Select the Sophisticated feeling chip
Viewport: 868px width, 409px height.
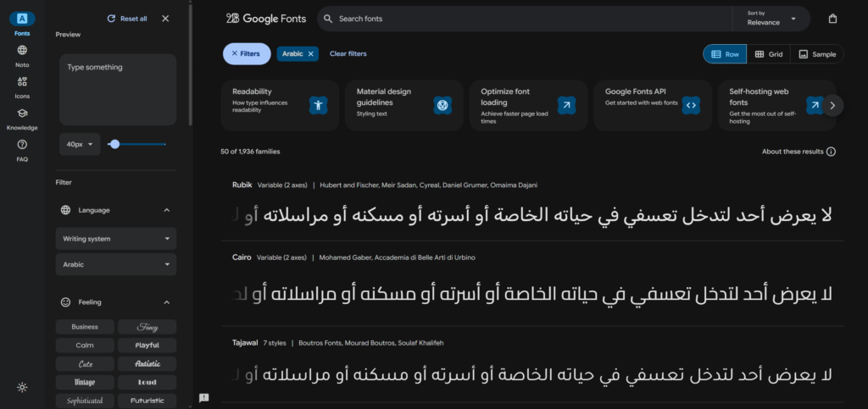85,401
